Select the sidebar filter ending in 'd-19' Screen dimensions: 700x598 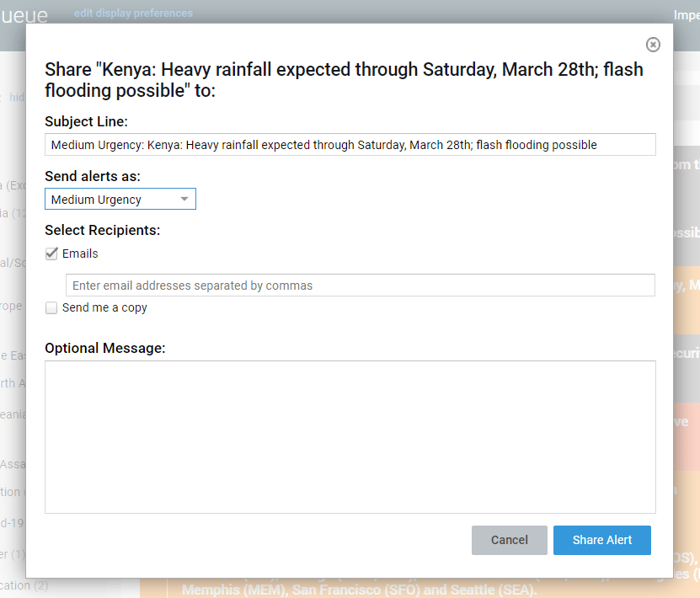(x=12, y=523)
